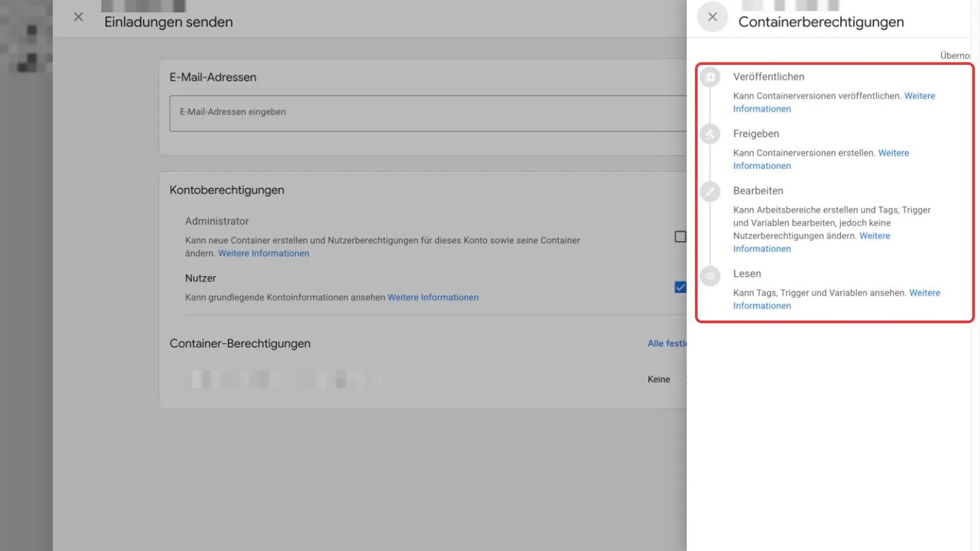Open Weitere Informationen next to Nutzer description

click(x=433, y=298)
